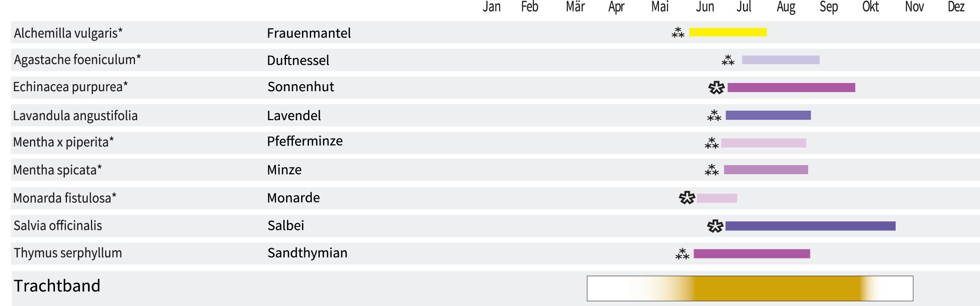The image size is (980, 306).
Task: Click the flower icon in Mentha spicata row
Action: 711,170
